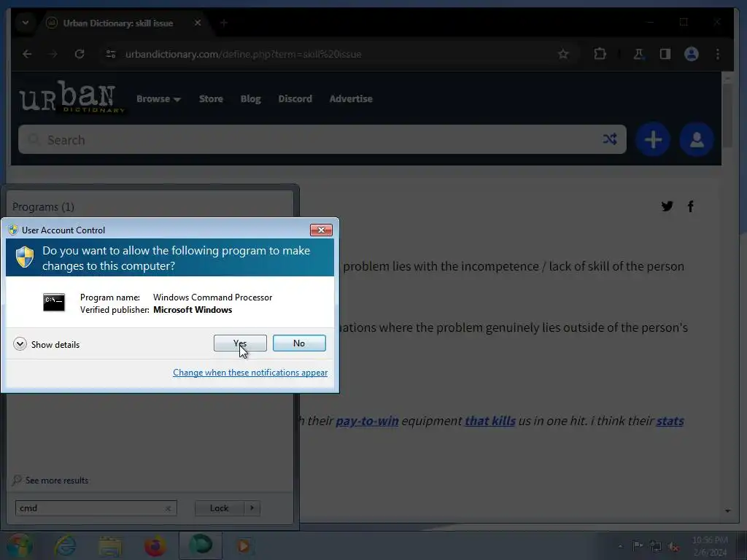The width and height of the screenshot is (747, 560).
Task: Toggle the browser side panel icon
Action: click(665, 54)
